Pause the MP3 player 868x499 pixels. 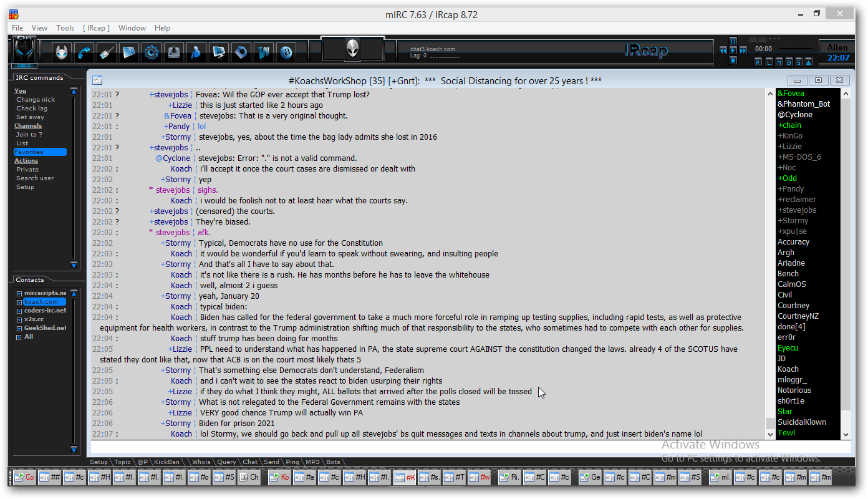coord(733,41)
